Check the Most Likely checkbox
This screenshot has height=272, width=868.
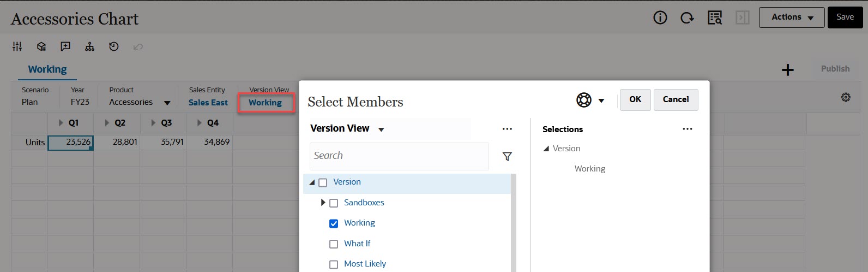tap(334, 264)
